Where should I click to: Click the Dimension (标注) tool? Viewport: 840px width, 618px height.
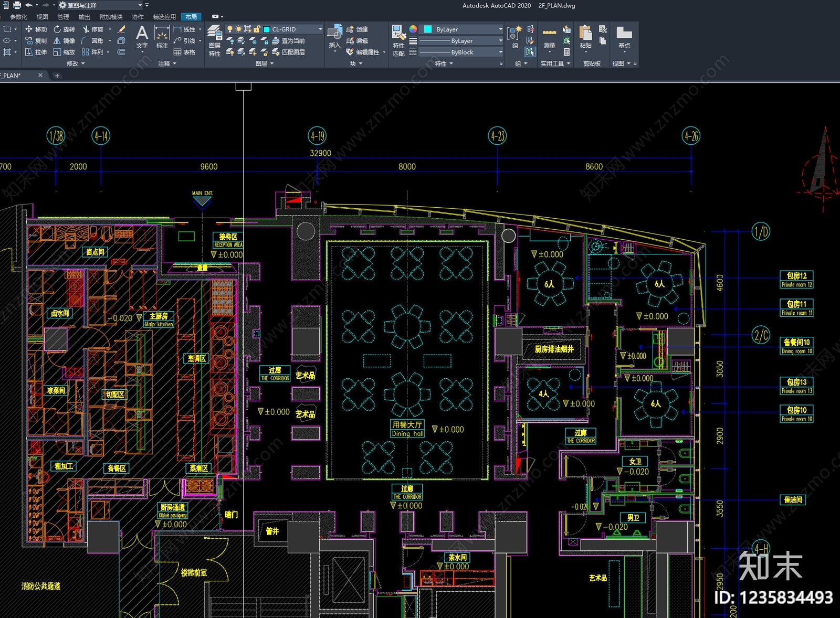point(162,37)
